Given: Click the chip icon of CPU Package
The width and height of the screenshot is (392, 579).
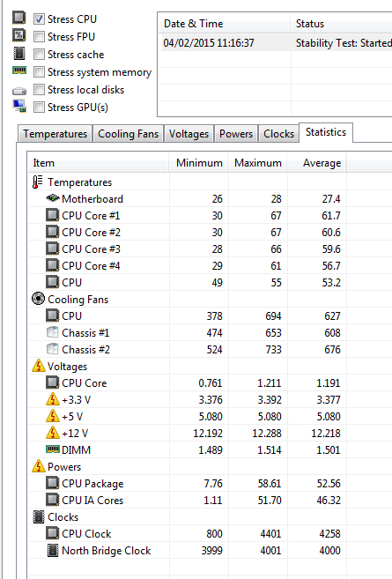Looking at the screenshot, I should pos(53,483).
